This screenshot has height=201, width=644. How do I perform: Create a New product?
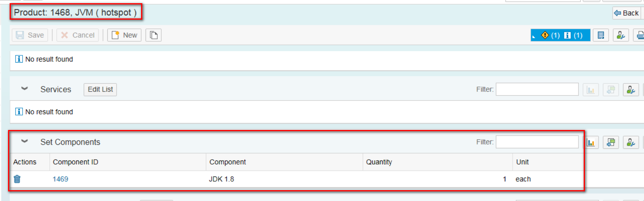tap(124, 35)
